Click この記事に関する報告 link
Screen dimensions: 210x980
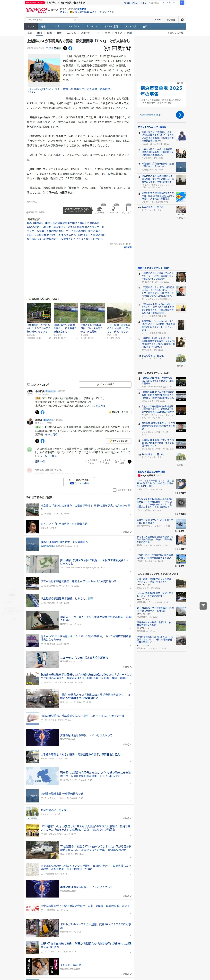[x=36, y=212]
